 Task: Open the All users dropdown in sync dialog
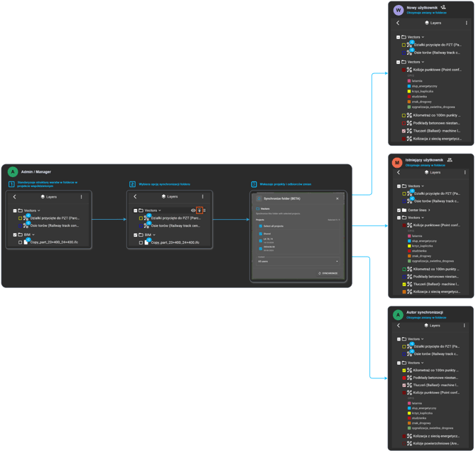(x=298, y=261)
